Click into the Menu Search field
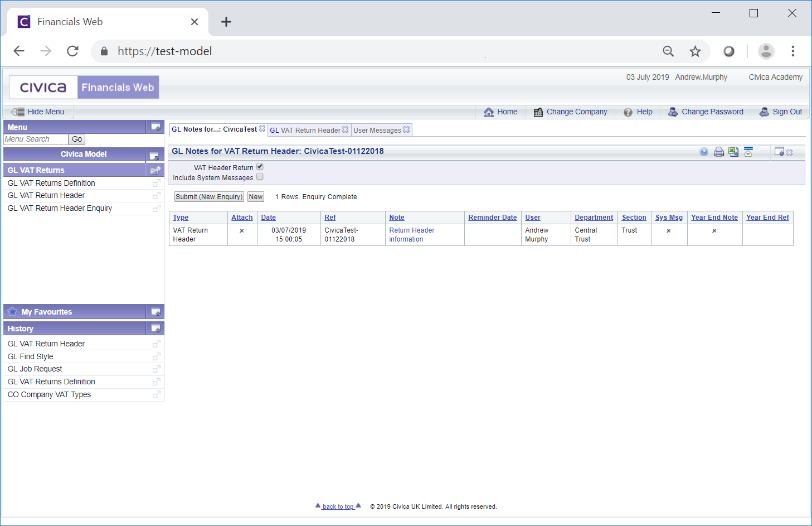The image size is (812, 526). click(36, 139)
